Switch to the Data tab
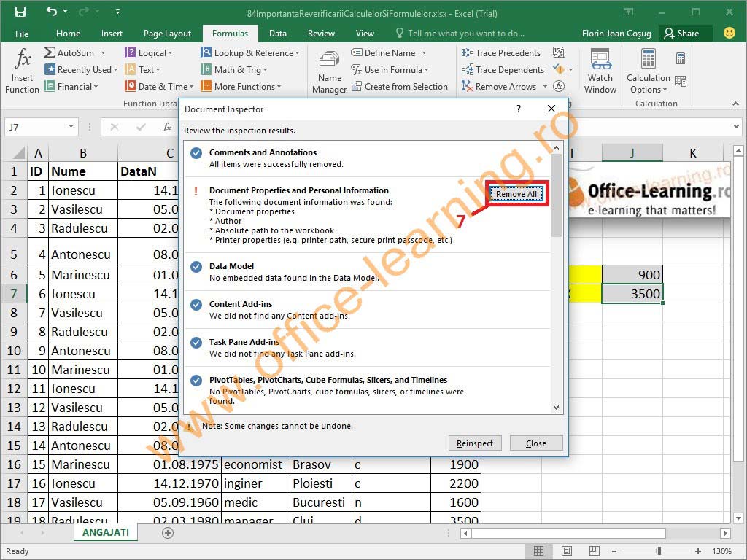Screen dimensions: 747x560 tap(278, 34)
